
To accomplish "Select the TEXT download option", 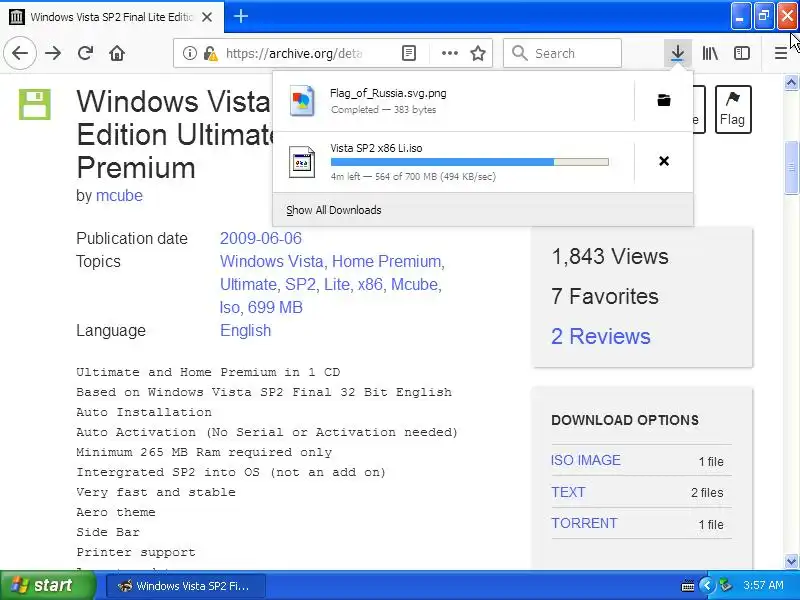I will point(568,492).
